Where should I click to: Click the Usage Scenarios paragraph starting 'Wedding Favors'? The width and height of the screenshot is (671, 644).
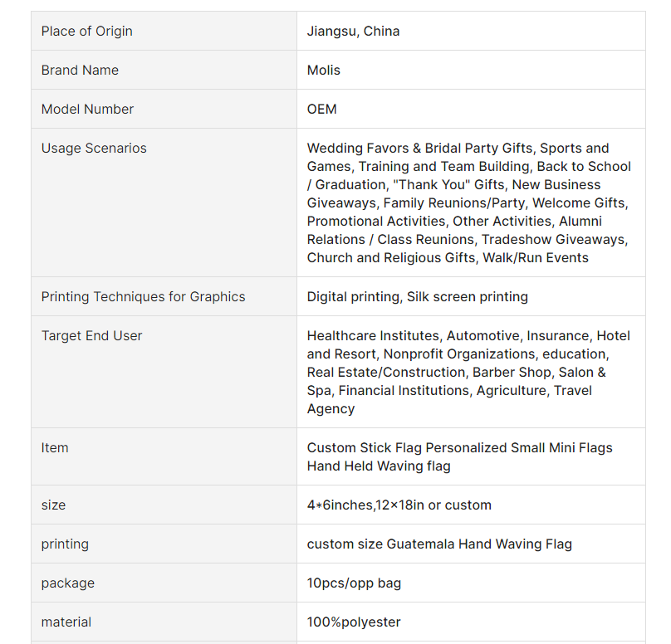click(x=469, y=202)
